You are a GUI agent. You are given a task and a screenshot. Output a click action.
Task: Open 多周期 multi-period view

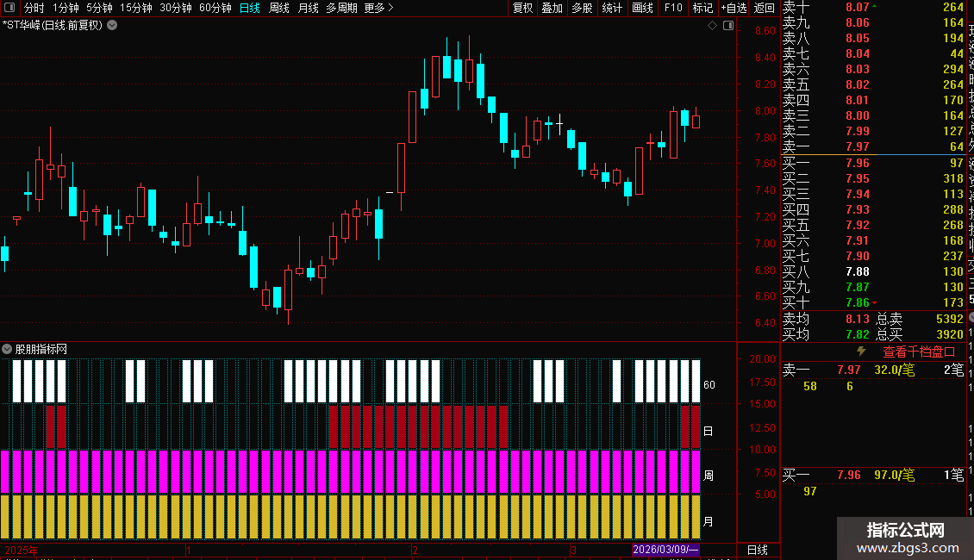[x=341, y=8]
